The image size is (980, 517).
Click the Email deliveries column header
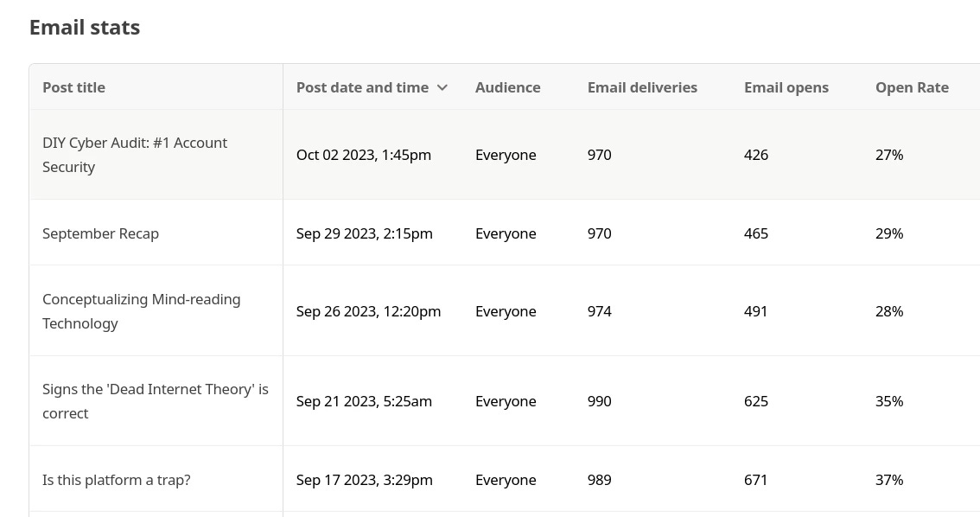[642, 87]
